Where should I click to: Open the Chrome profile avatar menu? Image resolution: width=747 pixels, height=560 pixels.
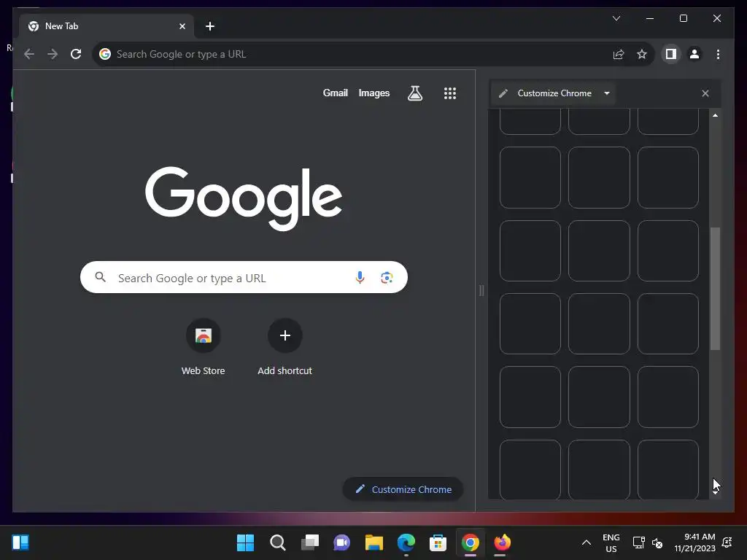[x=694, y=54]
